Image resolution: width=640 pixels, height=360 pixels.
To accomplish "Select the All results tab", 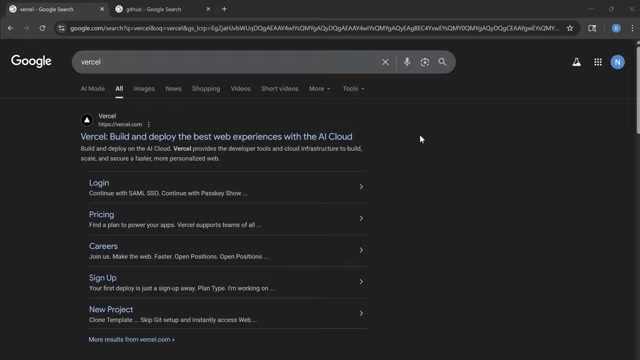I will coord(119,89).
